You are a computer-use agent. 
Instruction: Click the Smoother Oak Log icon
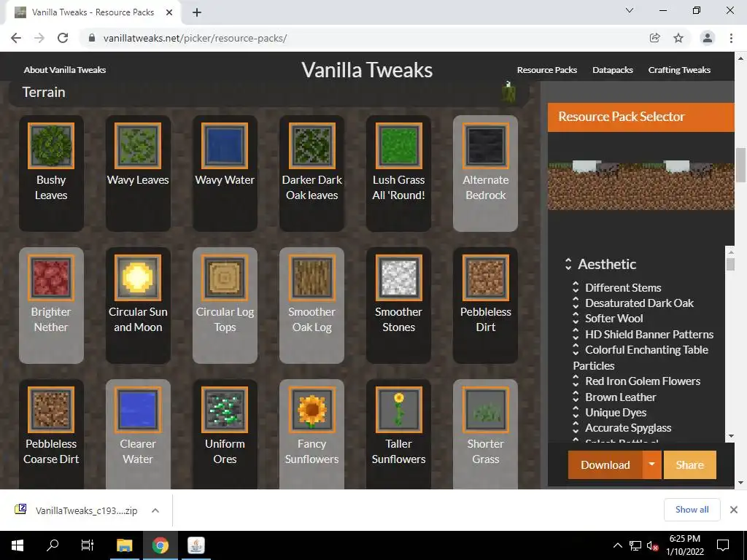311,278
